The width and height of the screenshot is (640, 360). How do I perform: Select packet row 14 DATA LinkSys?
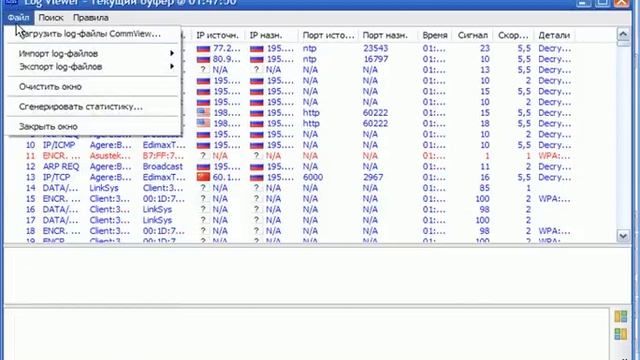click(310, 188)
